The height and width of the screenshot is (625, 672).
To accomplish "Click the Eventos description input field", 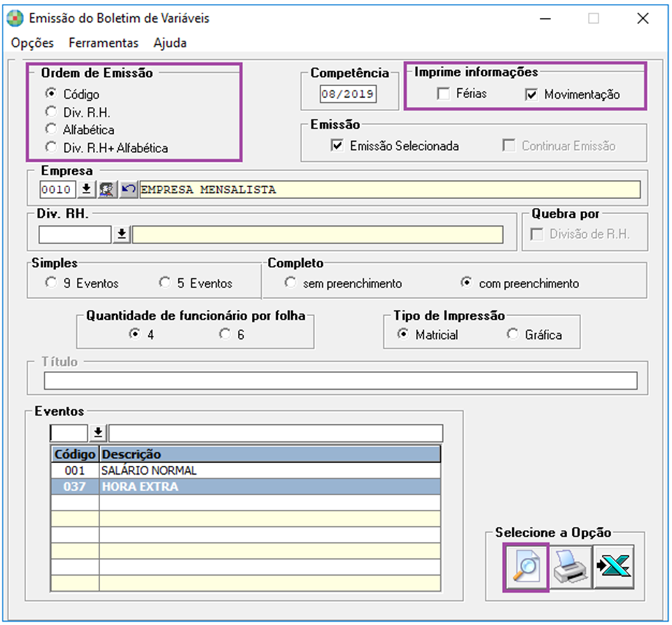I will coord(276,433).
